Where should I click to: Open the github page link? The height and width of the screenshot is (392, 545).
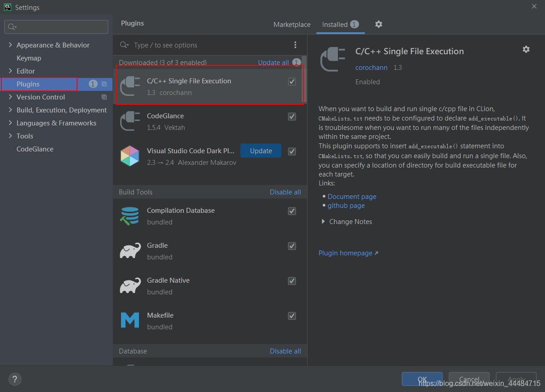click(346, 206)
